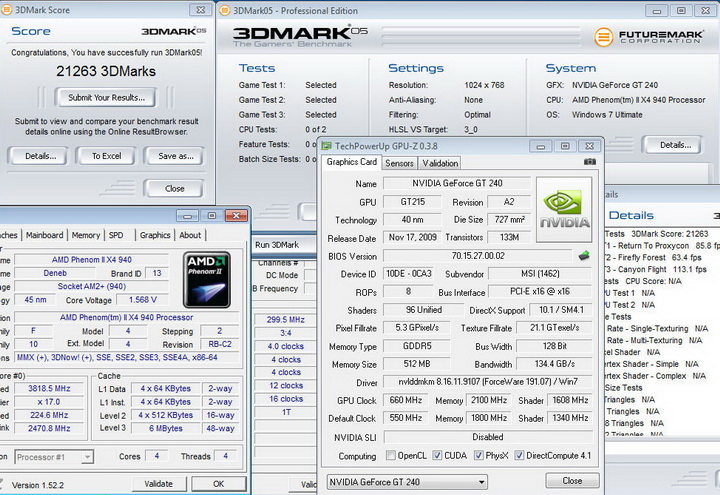Click the Shader 1608 MHz field

coord(570,400)
